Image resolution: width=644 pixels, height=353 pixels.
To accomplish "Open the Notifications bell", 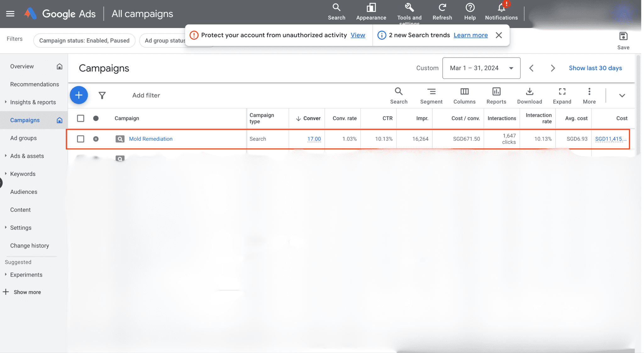I will point(501,8).
